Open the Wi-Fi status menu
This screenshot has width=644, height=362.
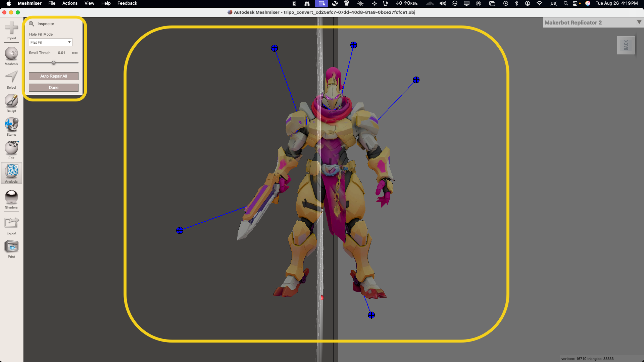(x=539, y=3)
